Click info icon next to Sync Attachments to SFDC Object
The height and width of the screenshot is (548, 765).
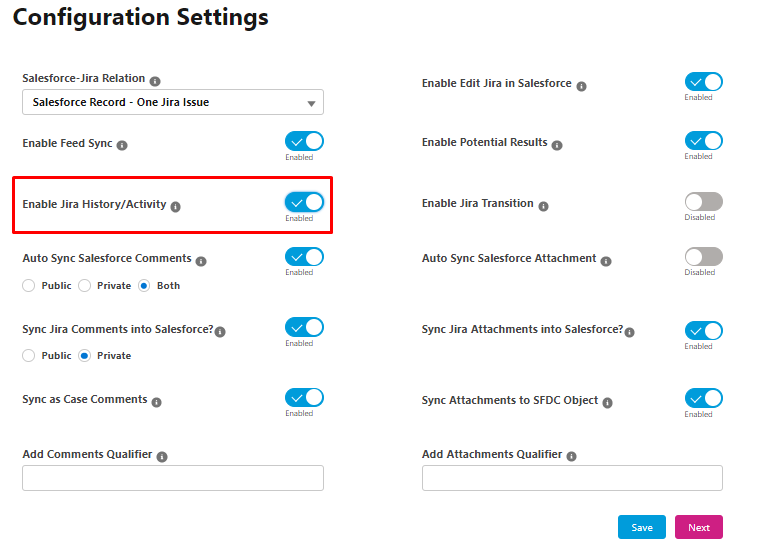[607, 403]
